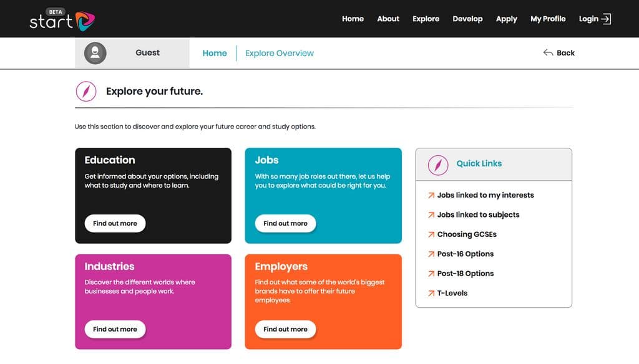Open the Choosing GCSEs quick link
Viewport: 639px width, 364px height.
point(467,234)
